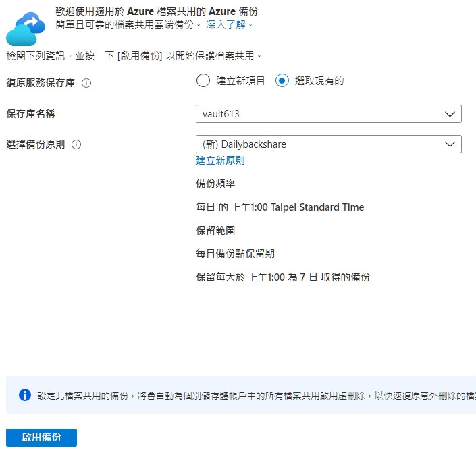Click info icon beside 選擇備份原則
Image resolution: width=476 pixels, height=457 pixels.
pos(76,144)
